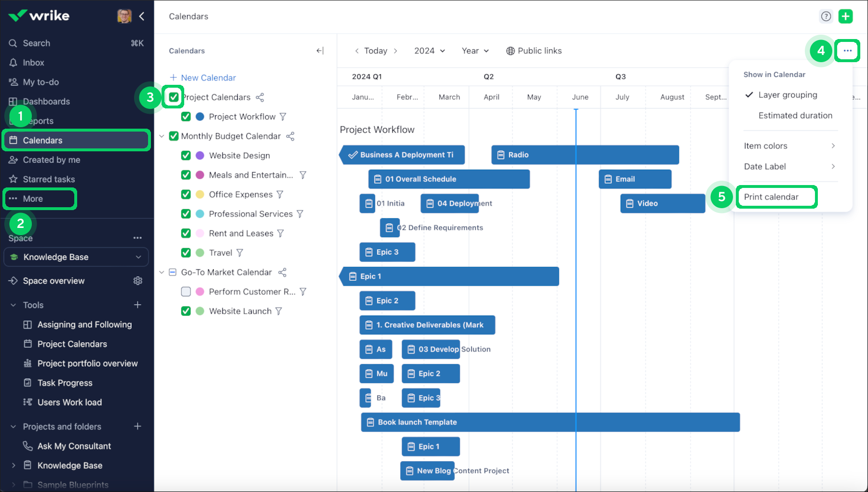Open the help question mark icon
The image size is (868, 492).
pyautogui.click(x=826, y=16)
